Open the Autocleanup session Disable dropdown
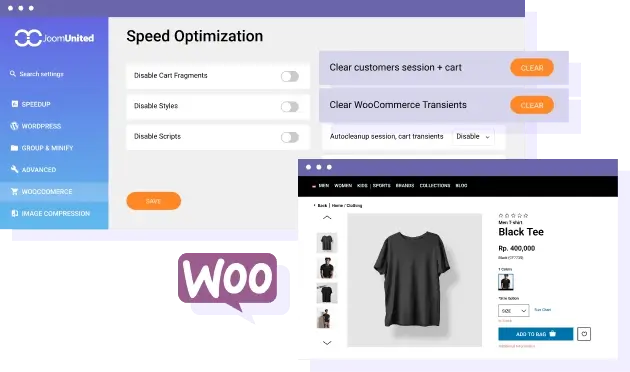 (x=473, y=137)
